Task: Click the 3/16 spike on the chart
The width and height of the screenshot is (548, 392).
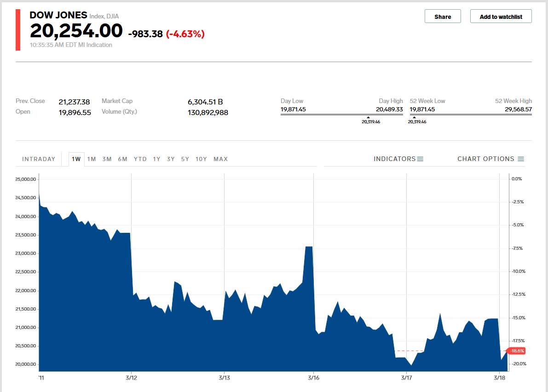Action: coord(309,248)
